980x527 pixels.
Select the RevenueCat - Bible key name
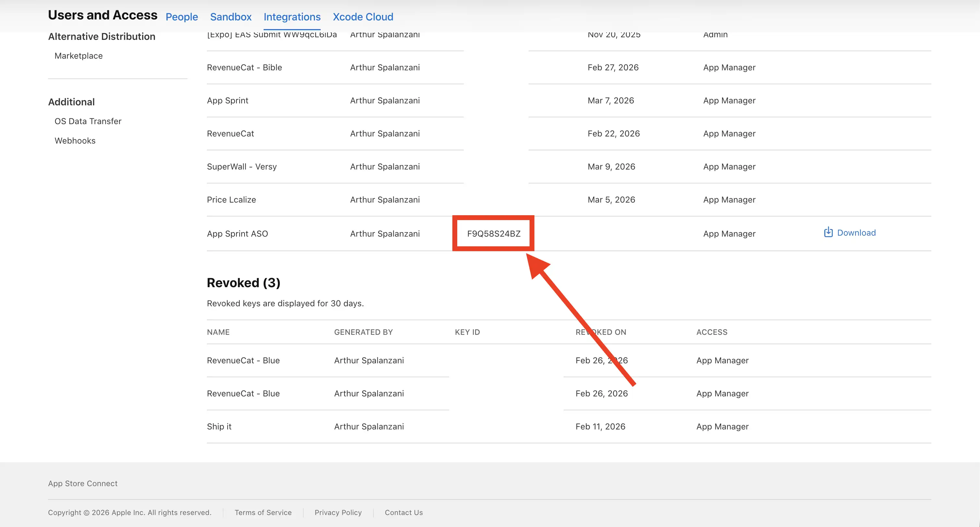244,68
